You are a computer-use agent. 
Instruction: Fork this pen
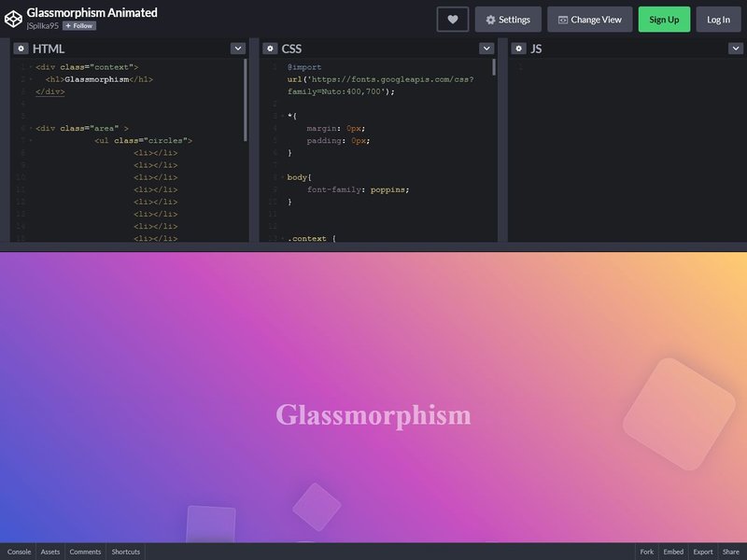pyautogui.click(x=646, y=552)
